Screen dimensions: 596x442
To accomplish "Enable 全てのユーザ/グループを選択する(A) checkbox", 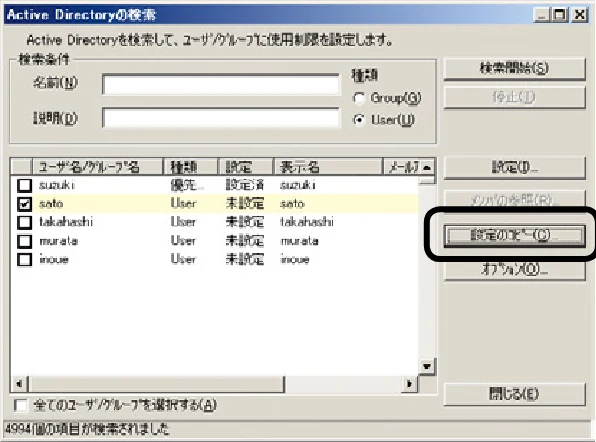I will [21, 406].
